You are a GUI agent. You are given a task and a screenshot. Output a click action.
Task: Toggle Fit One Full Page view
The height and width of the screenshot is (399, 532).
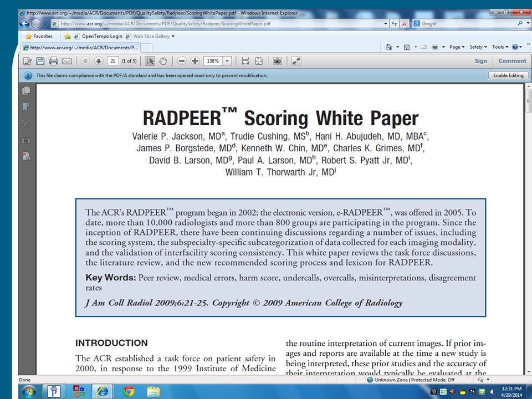click(259, 61)
